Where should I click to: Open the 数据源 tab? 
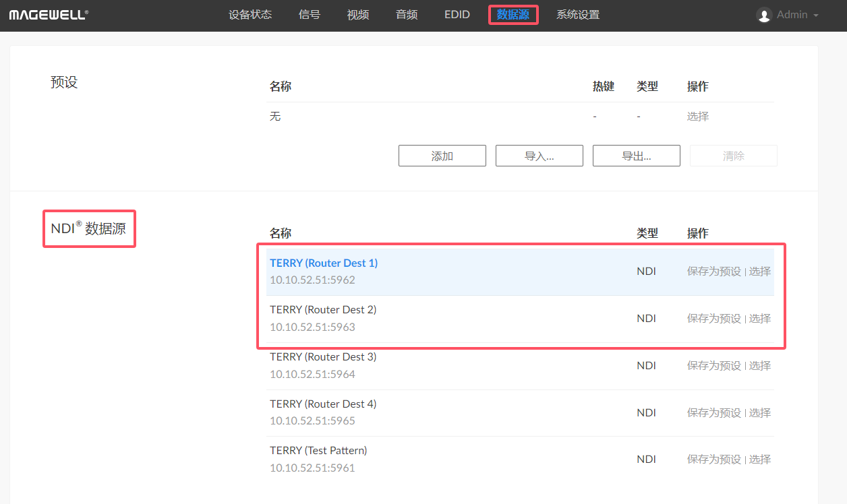tap(513, 15)
